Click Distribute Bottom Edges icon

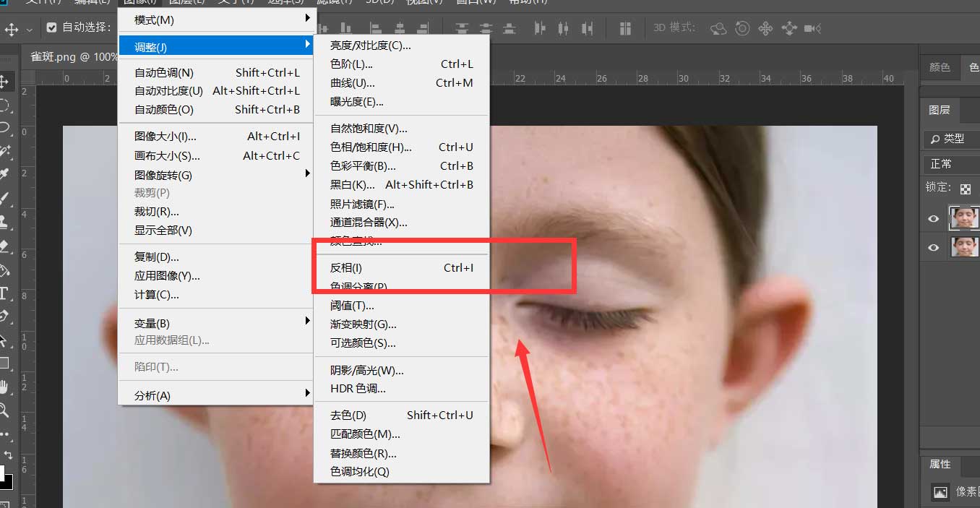click(510, 28)
